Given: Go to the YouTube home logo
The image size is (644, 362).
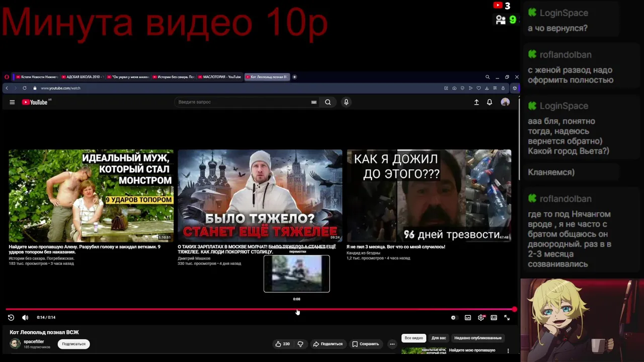Looking at the screenshot, I should (35, 102).
